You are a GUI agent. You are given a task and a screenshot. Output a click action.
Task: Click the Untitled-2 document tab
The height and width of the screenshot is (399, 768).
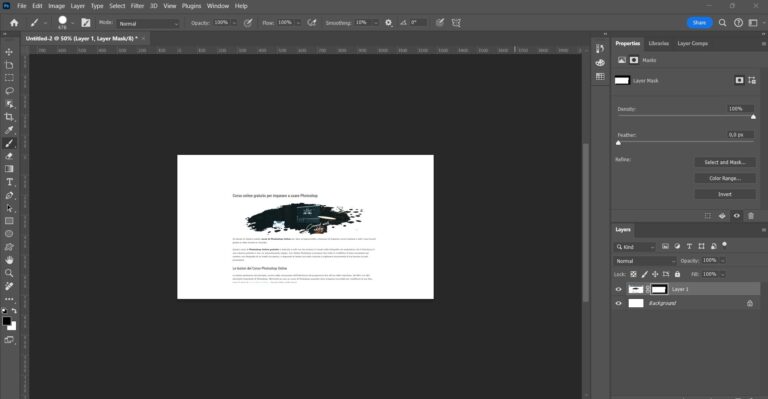81,38
